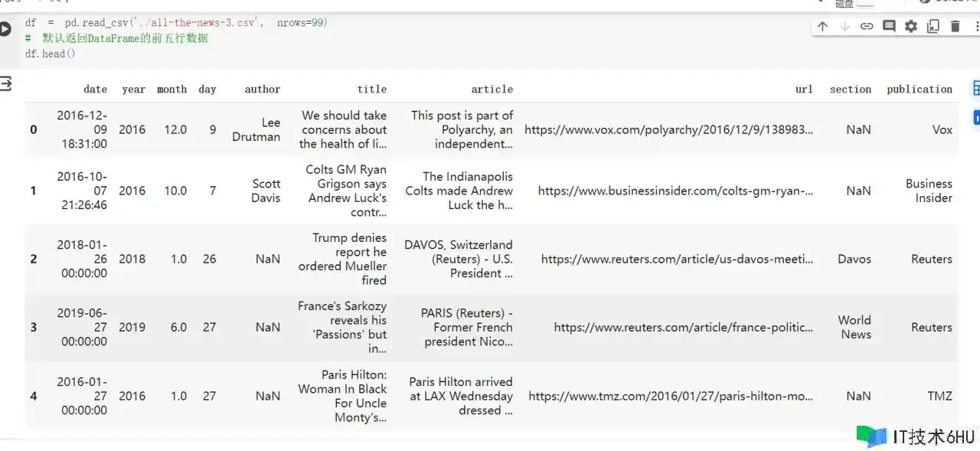Click the 'publication' column header
Viewport: 980px width, 451px height.
click(x=920, y=90)
